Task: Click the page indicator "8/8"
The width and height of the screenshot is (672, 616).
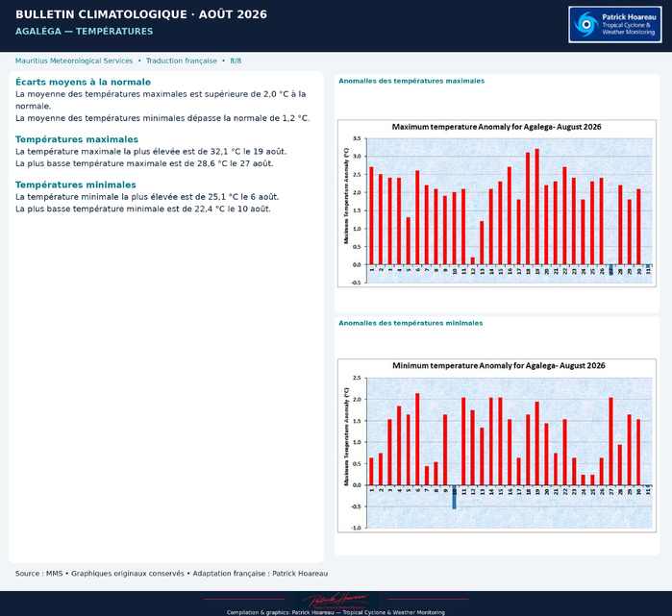Action: (236, 61)
